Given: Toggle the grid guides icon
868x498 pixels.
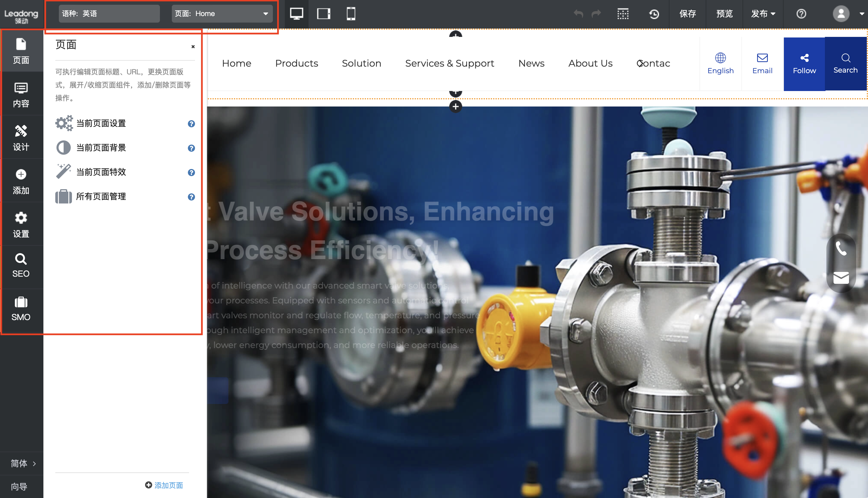Looking at the screenshot, I should pyautogui.click(x=623, y=14).
